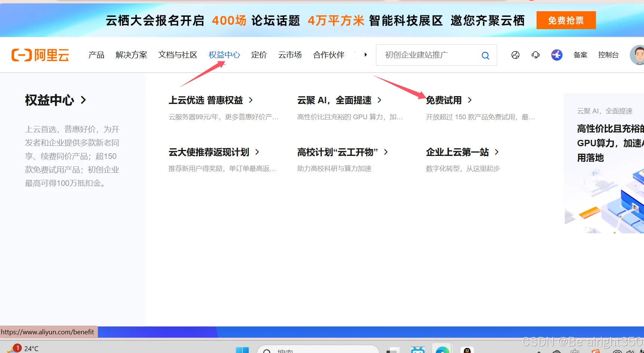This screenshot has height=353, width=644.
Task: Open the 文档与社区 menu
Action: pyautogui.click(x=178, y=55)
